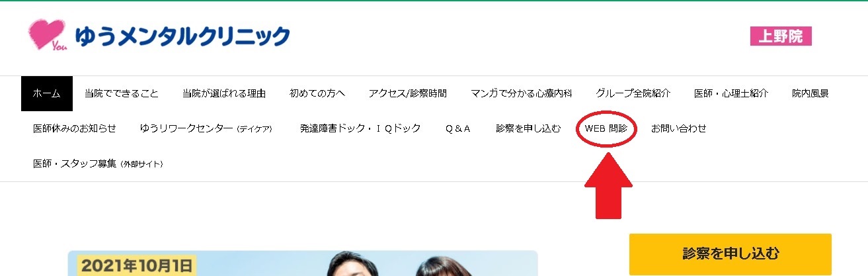Image resolution: width=868 pixels, height=276 pixels.
Task: Select 診察を申し込む in navigation bar
Action: pos(528,128)
